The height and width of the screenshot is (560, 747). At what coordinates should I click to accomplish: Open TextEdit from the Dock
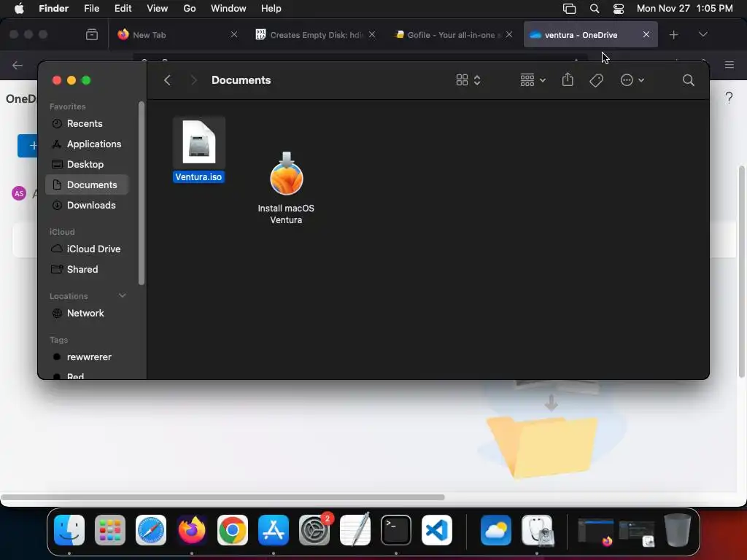[x=355, y=530]
